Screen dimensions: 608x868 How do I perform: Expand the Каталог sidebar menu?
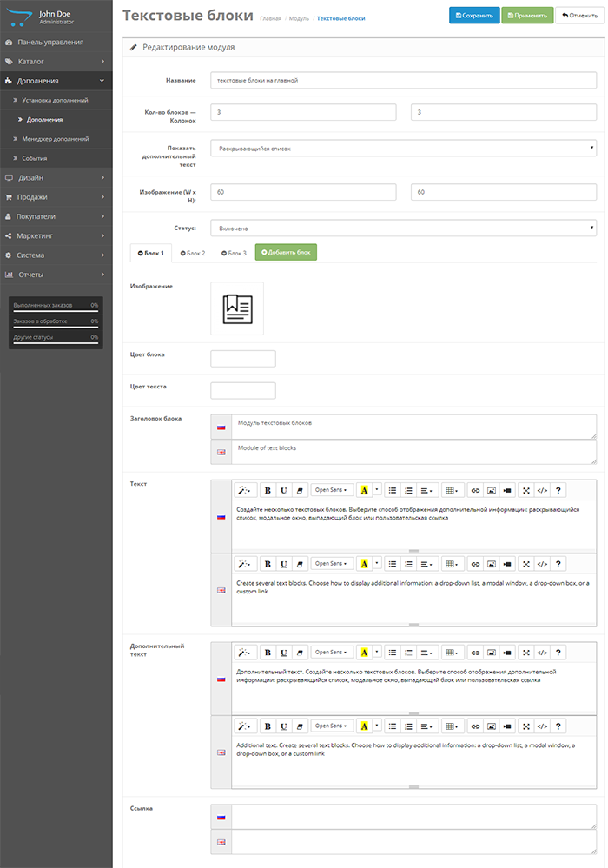(x=56, y=62)
